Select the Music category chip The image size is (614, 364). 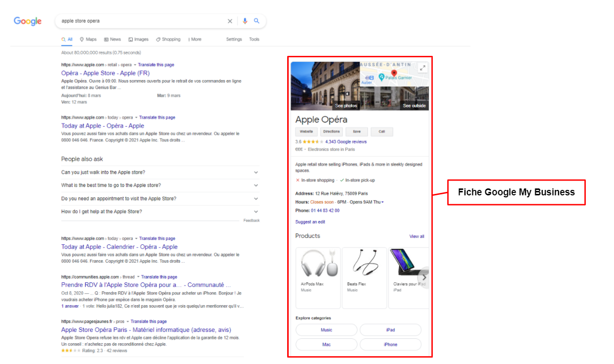point(326,330)
